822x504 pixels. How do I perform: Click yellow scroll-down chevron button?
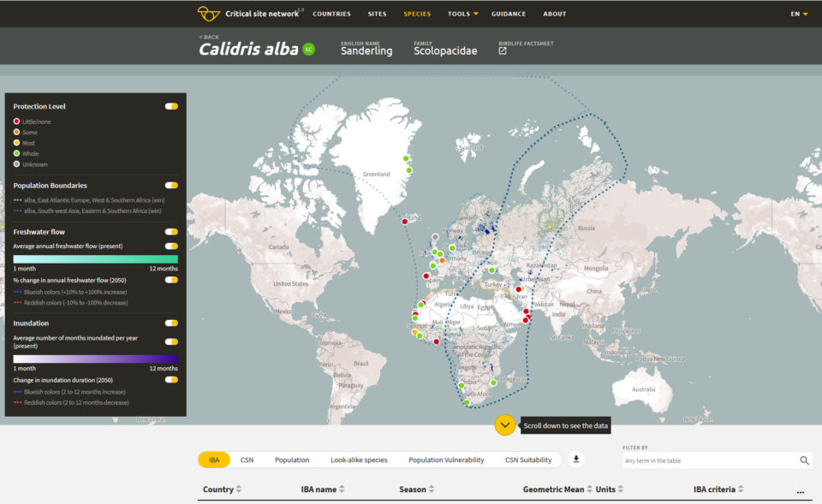point(505,424)
